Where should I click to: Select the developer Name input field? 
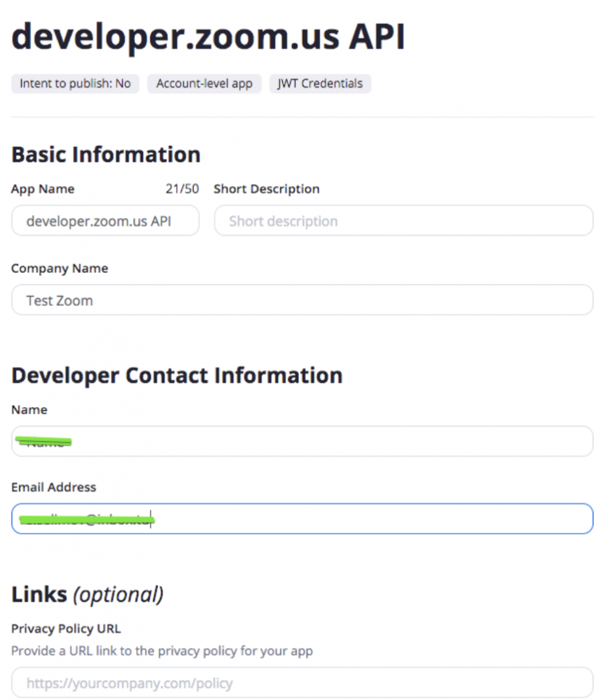(302, 441)
